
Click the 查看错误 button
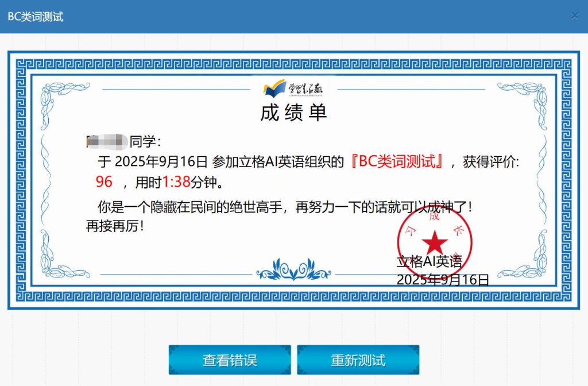[x=230, y=360]
